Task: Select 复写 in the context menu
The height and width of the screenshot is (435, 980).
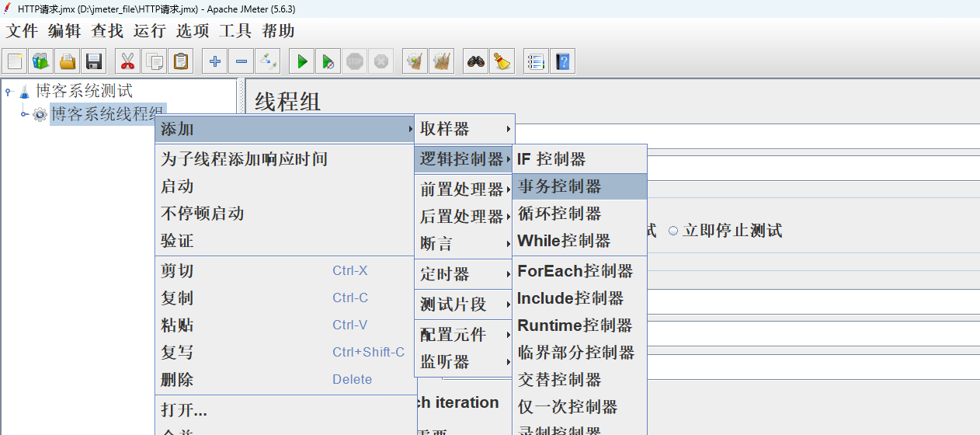Action: (x=286, y=353)
